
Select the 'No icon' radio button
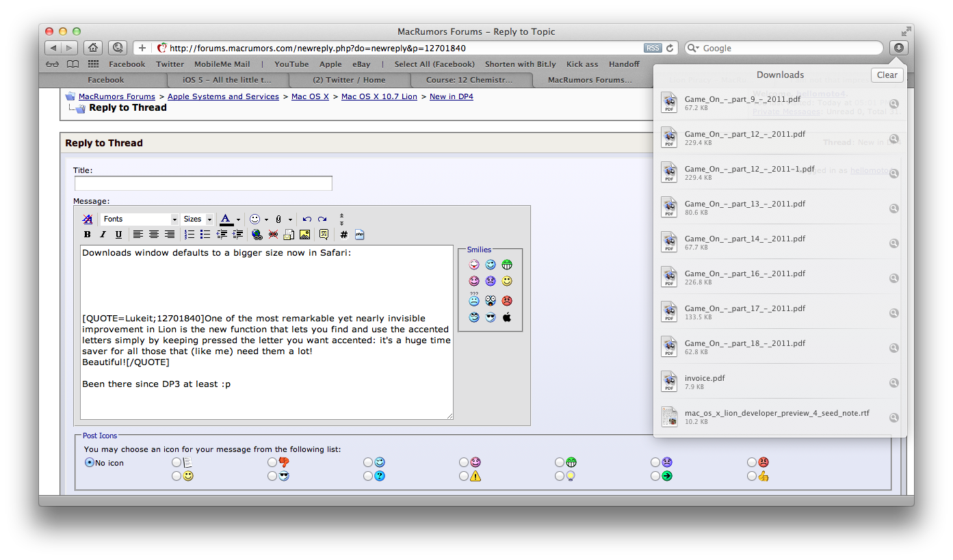click(x=89, y=463)
